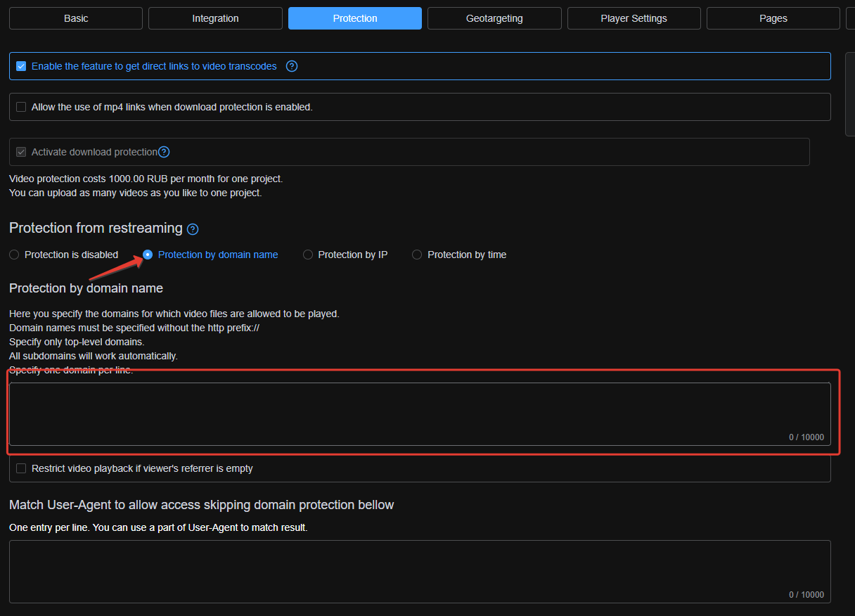Click text Here you specify the domains
This screenshot has width=855, height=616.
(x=174, y=314)
